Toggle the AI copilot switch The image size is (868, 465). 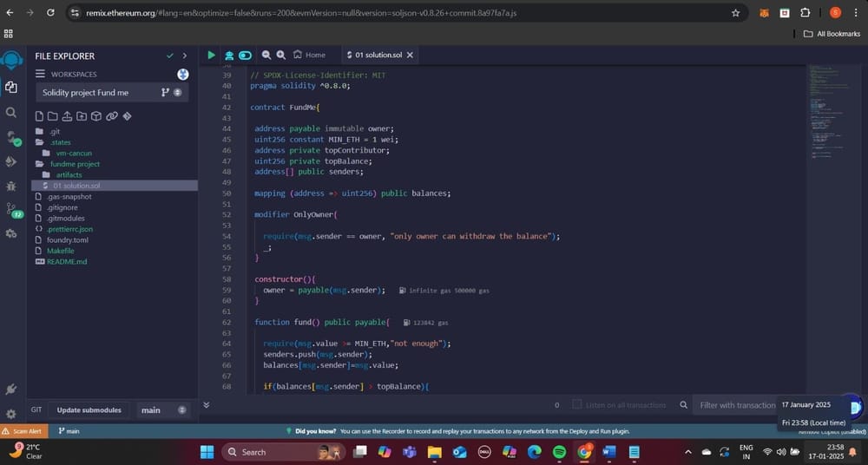tap(246, 55)
